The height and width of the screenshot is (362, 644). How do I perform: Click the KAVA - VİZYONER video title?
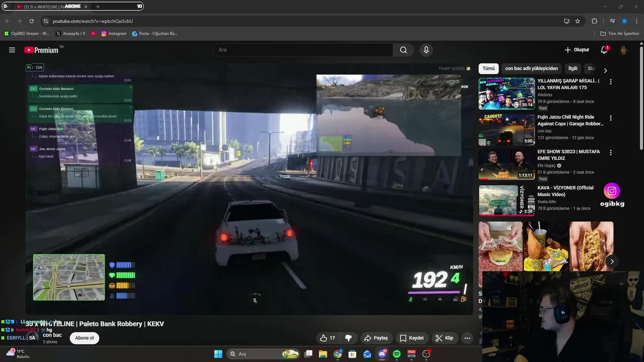click(566, 191)
